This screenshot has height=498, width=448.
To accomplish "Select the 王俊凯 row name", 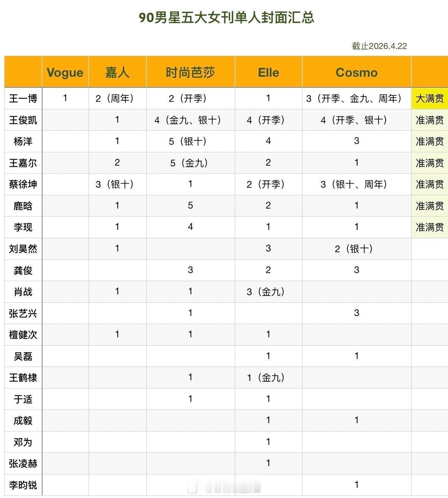I will pos(23,120).
